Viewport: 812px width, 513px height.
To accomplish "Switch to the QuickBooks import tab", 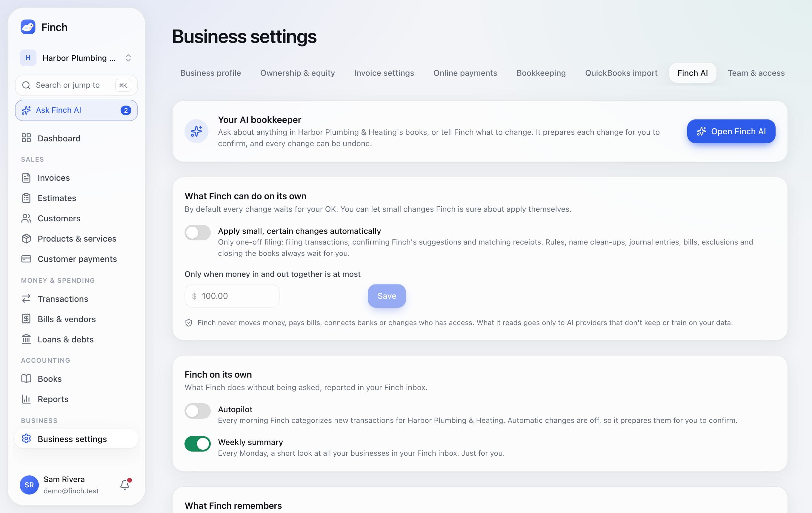I will (x=621, y=73).
